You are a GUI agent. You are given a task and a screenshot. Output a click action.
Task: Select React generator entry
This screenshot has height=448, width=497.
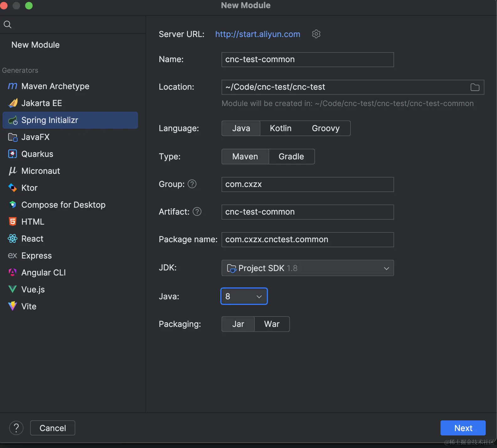point(70,239)
